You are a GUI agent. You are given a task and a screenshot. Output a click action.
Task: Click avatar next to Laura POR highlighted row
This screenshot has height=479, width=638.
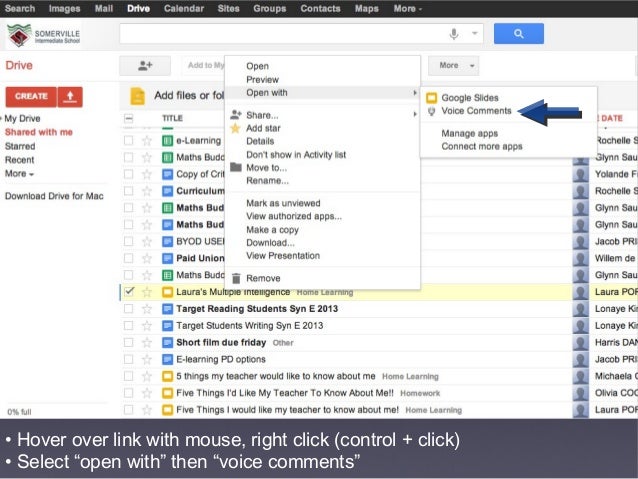click(580, 292)
